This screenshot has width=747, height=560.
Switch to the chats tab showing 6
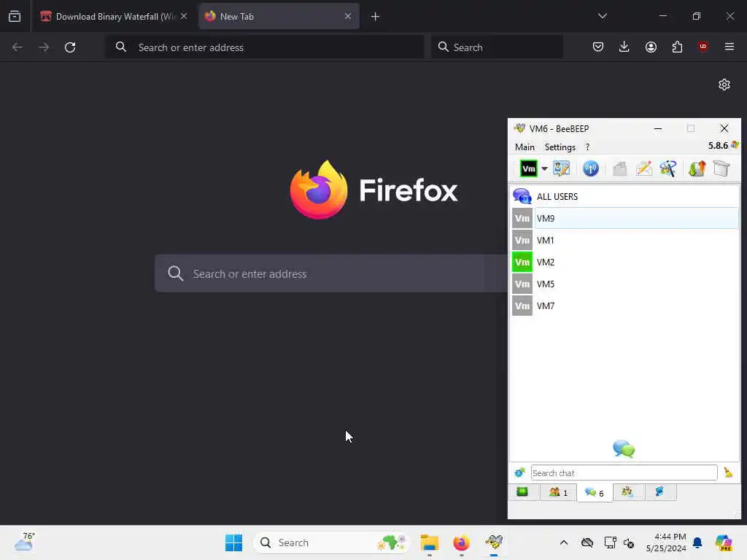tap(595, 493)
